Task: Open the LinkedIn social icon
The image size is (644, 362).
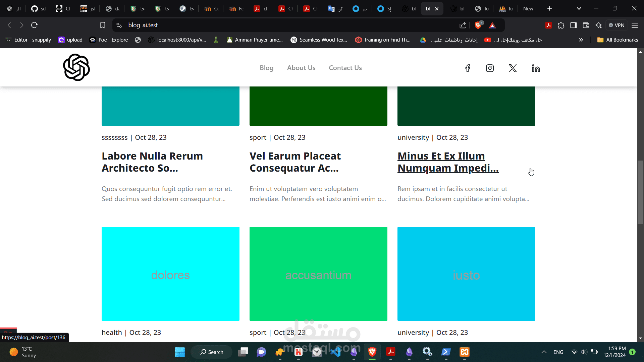Action: [x=536, y=68]
